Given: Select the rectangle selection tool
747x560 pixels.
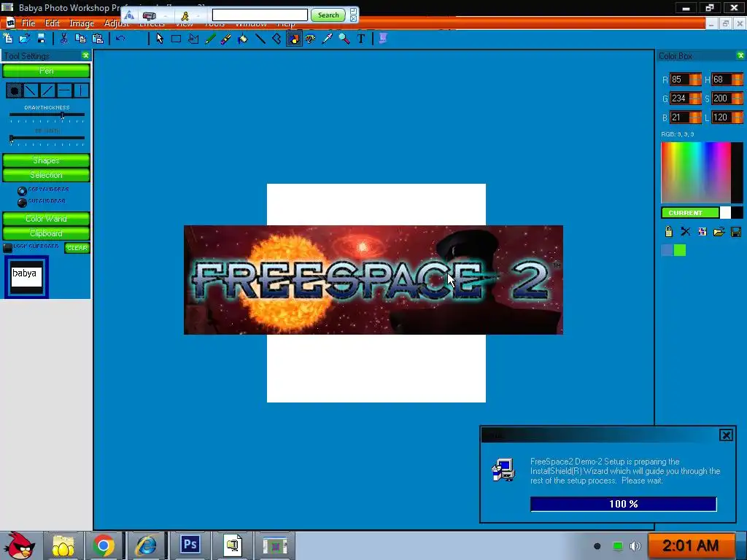Looking at the screenshot, I should tap(177, 39).
